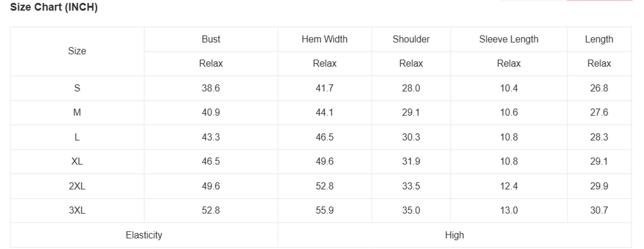Click the Sleeve Length value for XL
This screenshot has width=644, height=249.
pos(508,161)
